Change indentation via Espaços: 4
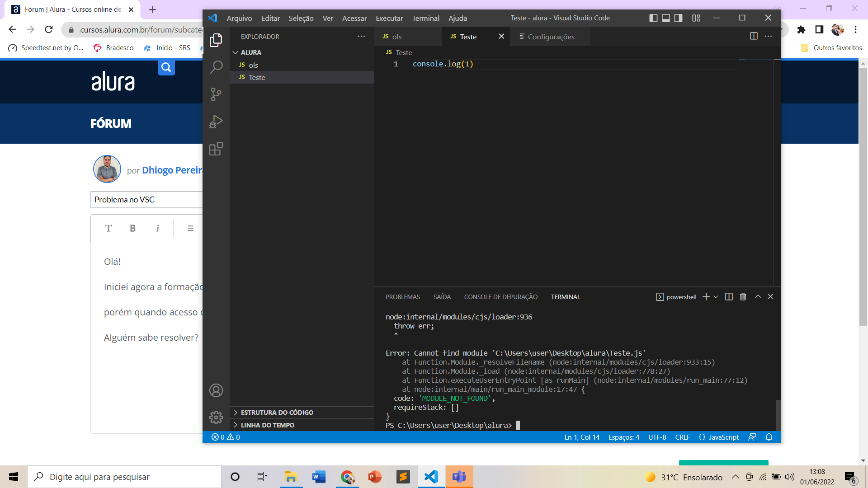Image resolution: width=868 pixels, height=488 pixels. (x=624, y=437)
